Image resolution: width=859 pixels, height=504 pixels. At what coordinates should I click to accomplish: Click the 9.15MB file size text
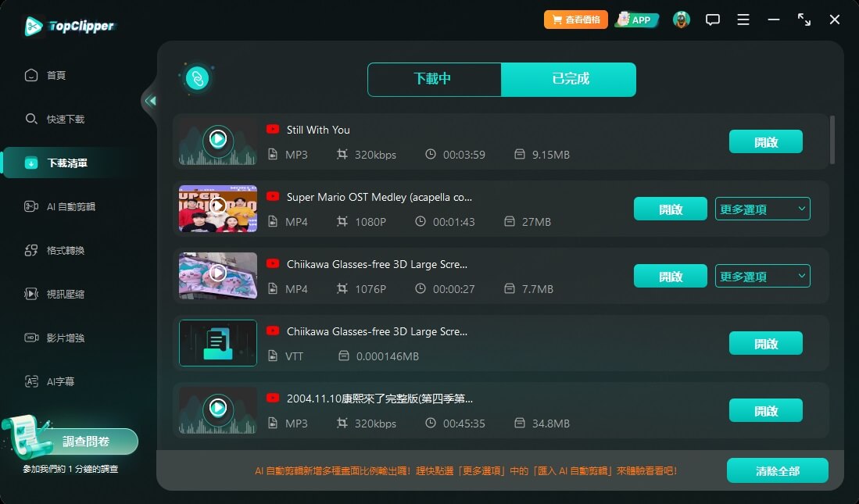pyautogui.click(x=550, y=155)
